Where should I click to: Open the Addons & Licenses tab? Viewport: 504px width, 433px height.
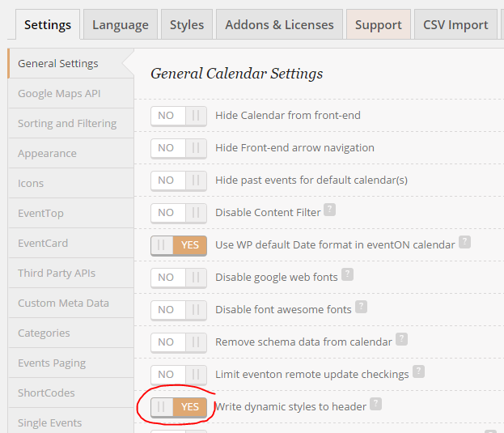(279, 25)
